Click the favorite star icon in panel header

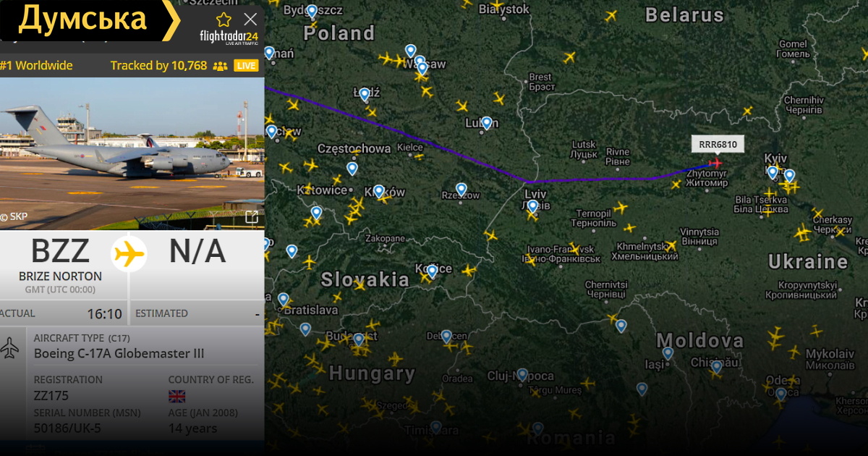point(224,20)
